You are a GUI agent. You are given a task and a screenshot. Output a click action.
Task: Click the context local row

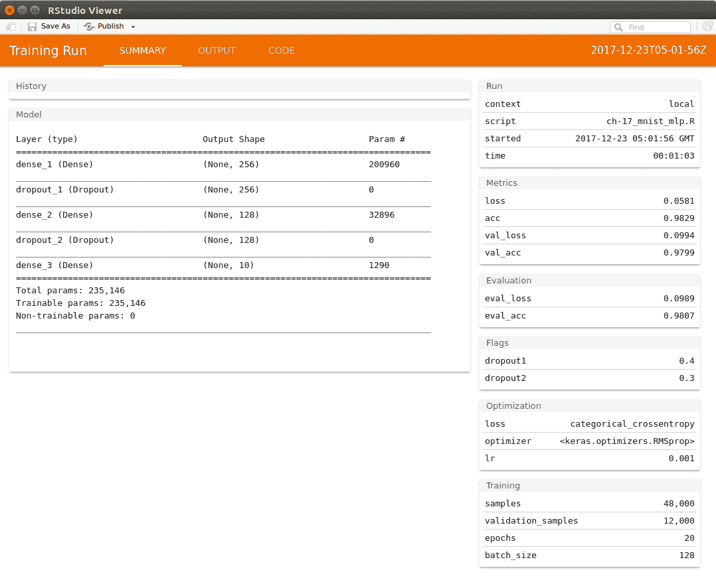pos(590,104)
